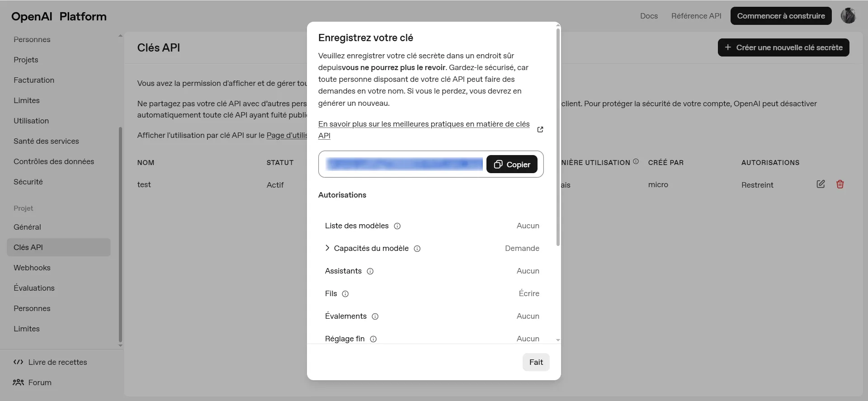The height and width of the screenshot is (401, 868).
Task: Click the info icon beside Évalements
Action: [x=375, y=316]
